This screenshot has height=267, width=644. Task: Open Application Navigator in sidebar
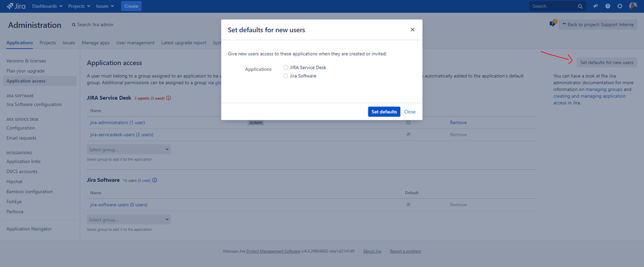29,229
